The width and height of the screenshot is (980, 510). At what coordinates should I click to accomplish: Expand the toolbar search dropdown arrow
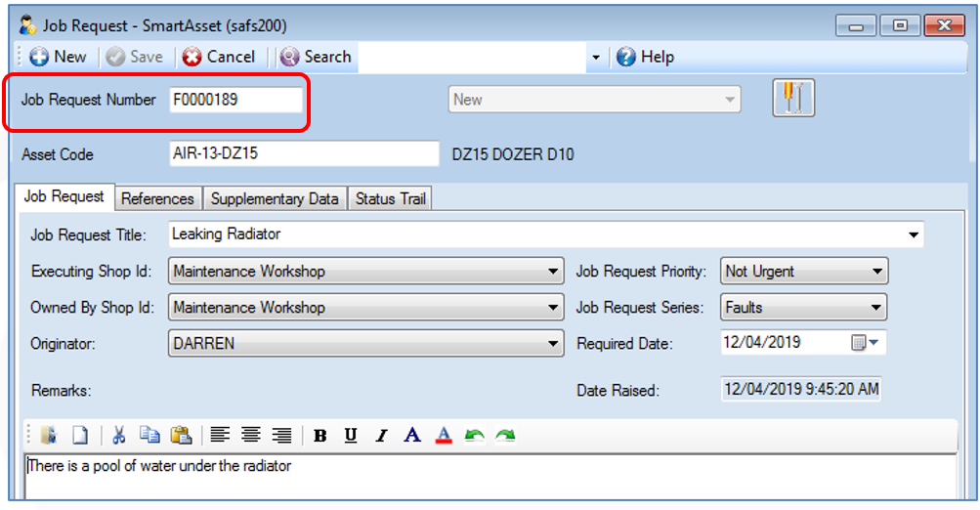[596, 58]
